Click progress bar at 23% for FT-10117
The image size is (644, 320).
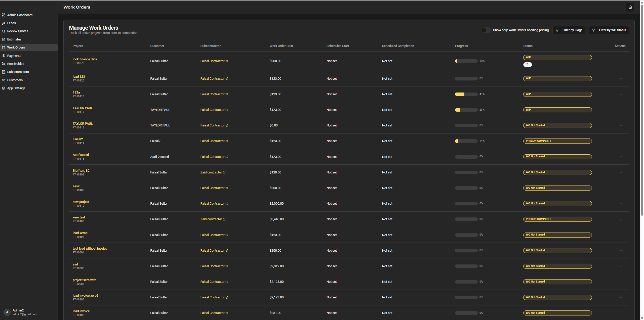pyautogui.click(x=466, y=110)
